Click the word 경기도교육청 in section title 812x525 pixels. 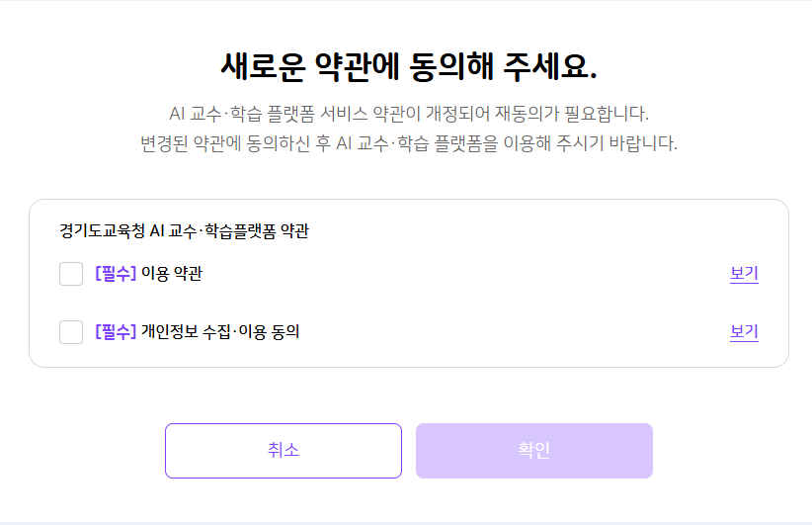(102, 230)
